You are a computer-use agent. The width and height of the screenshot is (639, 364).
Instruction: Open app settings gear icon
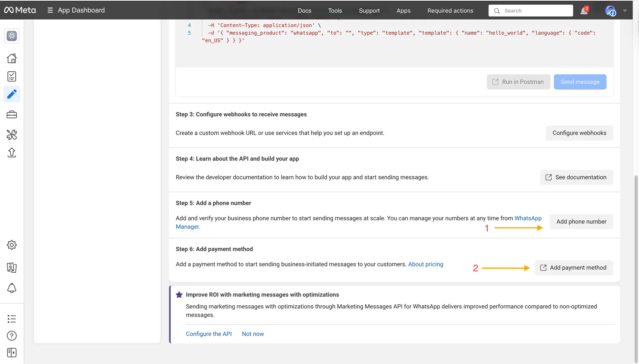click(12, 245)
